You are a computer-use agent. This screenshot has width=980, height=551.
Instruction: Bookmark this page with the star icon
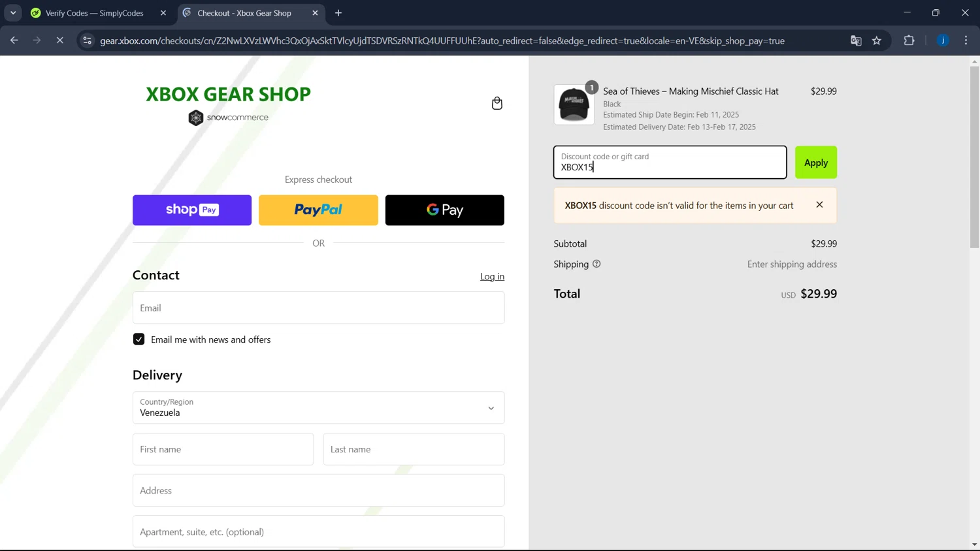click(877, 40)
